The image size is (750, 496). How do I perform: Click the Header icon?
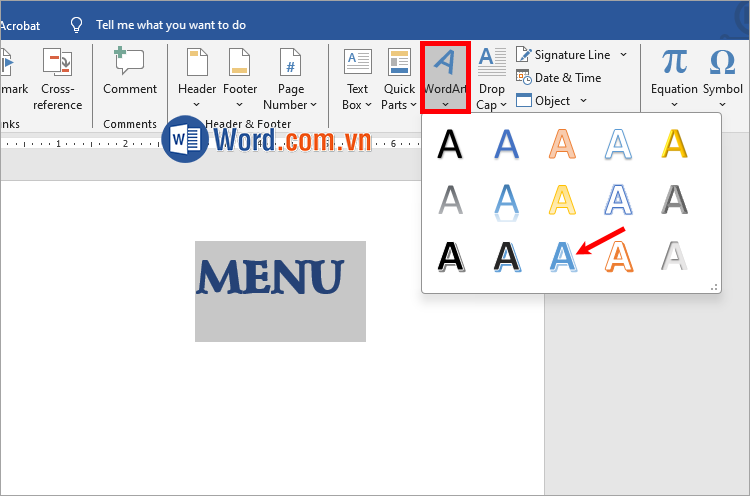(x=197, y=62)
